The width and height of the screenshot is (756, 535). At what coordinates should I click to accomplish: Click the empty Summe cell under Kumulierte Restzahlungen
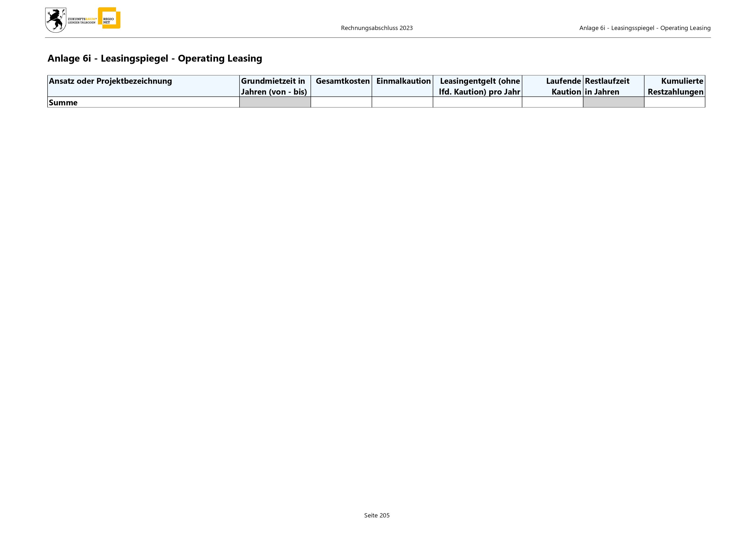coord(674,102)
